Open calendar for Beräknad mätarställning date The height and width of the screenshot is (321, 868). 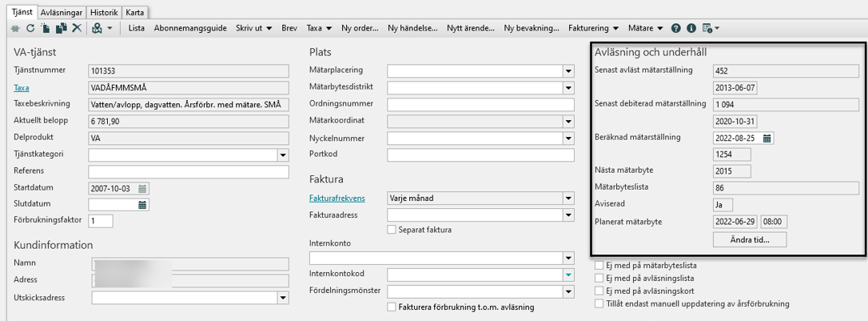pyautogui.click(x=767, y=138)
